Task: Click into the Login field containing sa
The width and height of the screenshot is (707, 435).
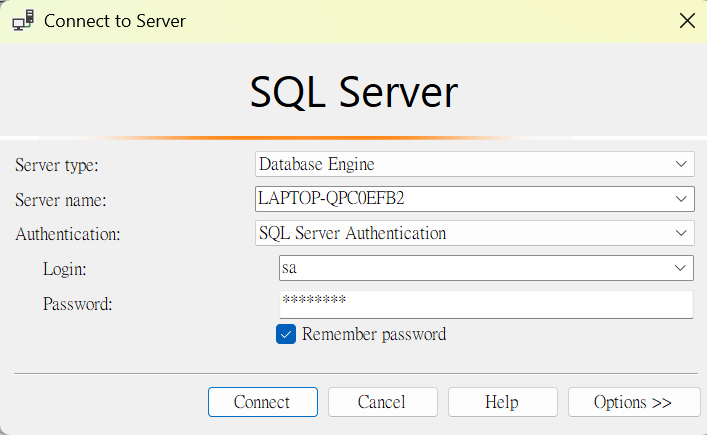Action: click(470, 268)
